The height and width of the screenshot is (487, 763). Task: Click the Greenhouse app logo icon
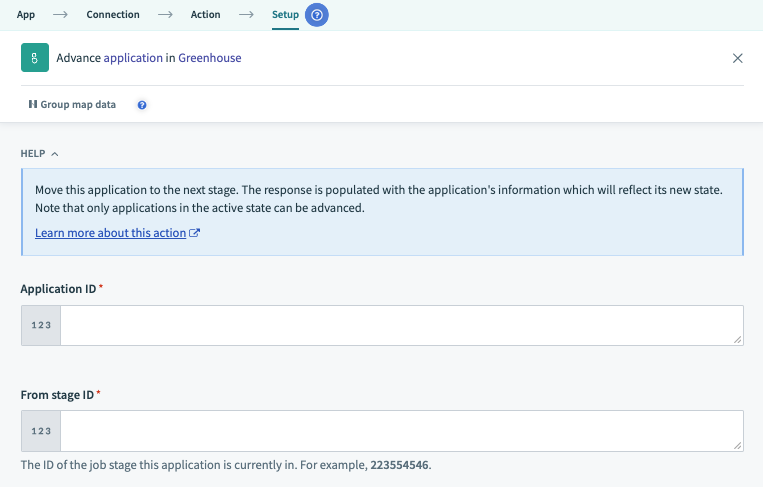pos(34,58)
